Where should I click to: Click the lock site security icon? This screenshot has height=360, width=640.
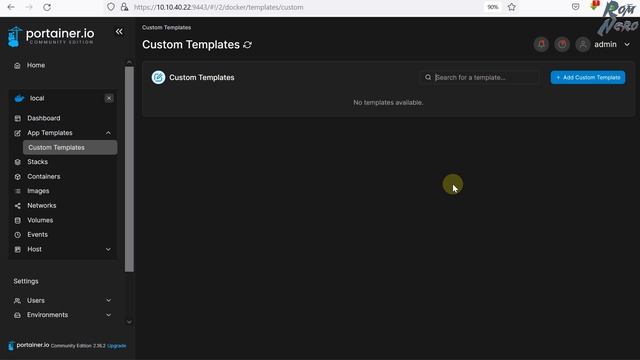[124, 7]
